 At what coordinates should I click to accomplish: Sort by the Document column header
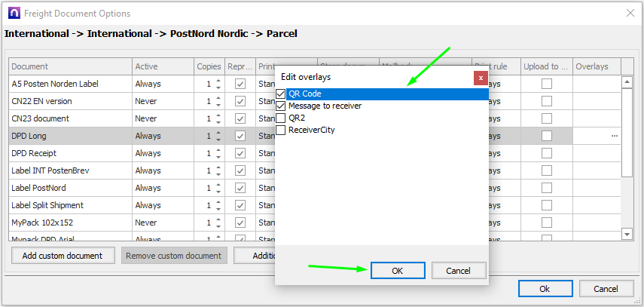(71, 66)
